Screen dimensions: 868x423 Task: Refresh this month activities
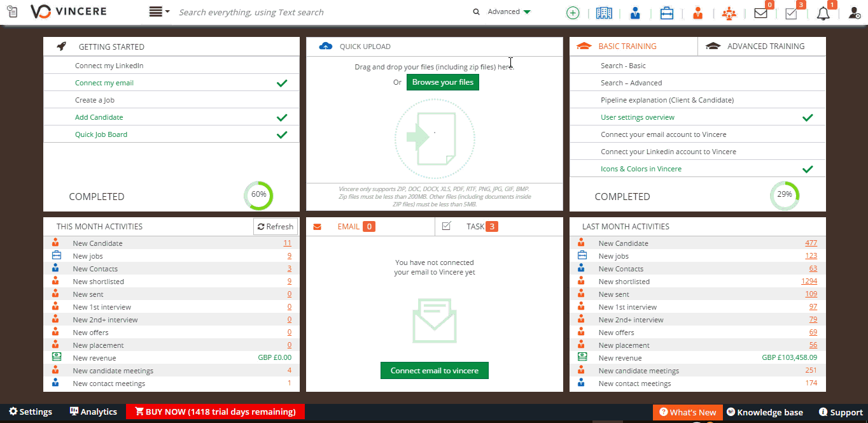(275, 226)
